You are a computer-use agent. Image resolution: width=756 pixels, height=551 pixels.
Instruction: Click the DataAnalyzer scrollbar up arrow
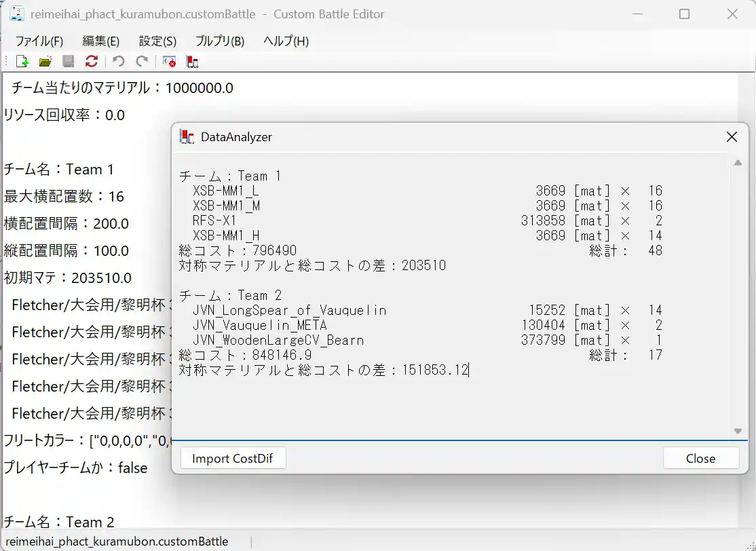[738, 163]
